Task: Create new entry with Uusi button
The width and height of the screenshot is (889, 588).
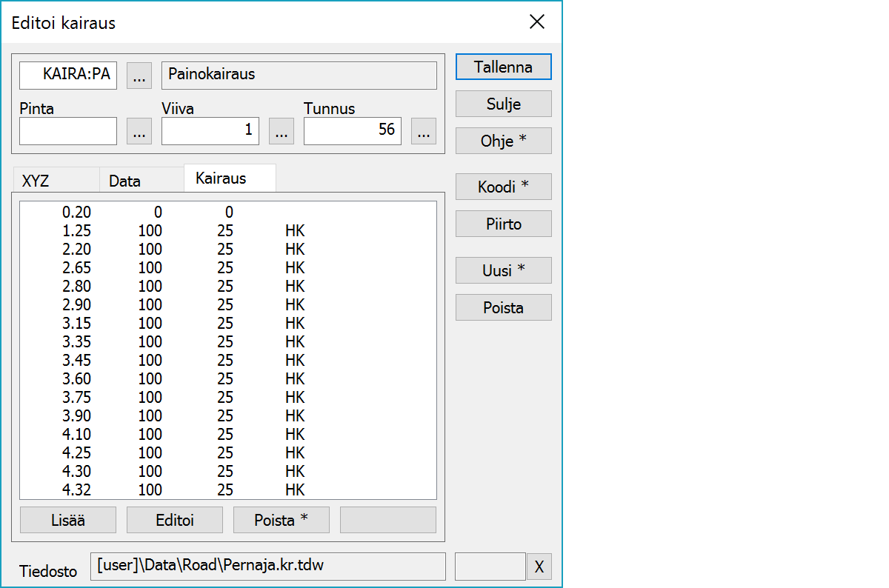Action: pos(503,271)
